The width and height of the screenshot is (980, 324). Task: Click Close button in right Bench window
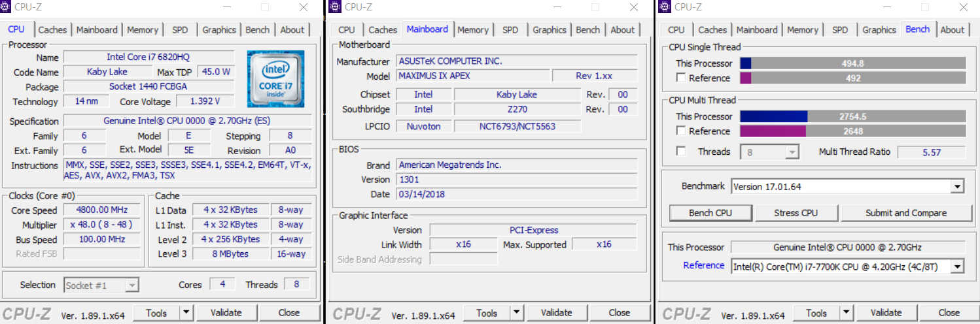[x=949, y=313]
